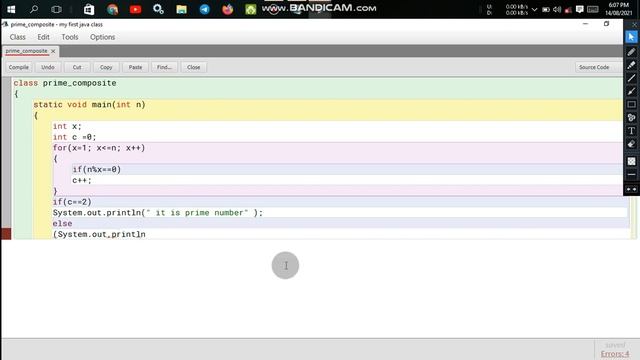640x360 pixels.
Task: Click the 'if(c==2)' line
Action: [x=72, y=202]
